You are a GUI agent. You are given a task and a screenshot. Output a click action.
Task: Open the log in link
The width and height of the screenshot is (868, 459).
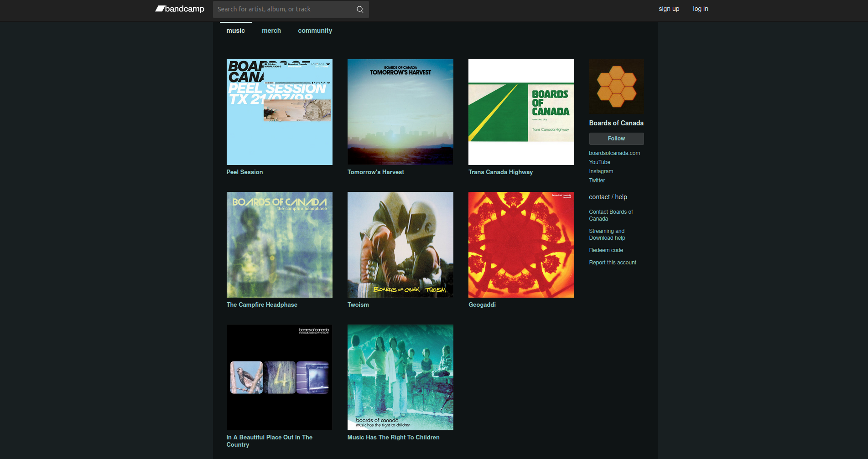[701, 9]
